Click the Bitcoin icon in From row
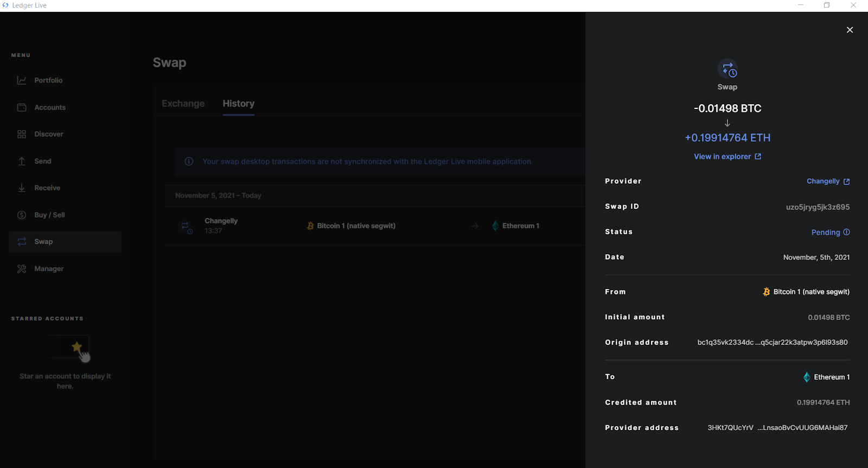This screenshot has height=468, width=868. click(767, 292)
